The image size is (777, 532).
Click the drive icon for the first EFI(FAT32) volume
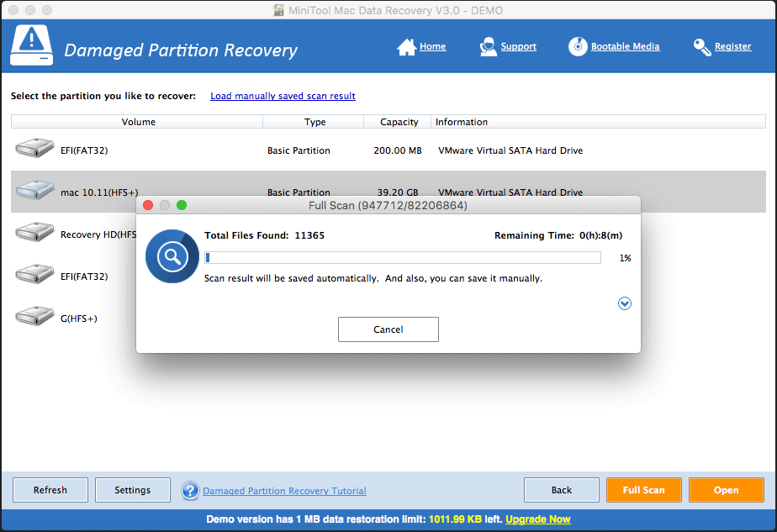tap(34, 148)
